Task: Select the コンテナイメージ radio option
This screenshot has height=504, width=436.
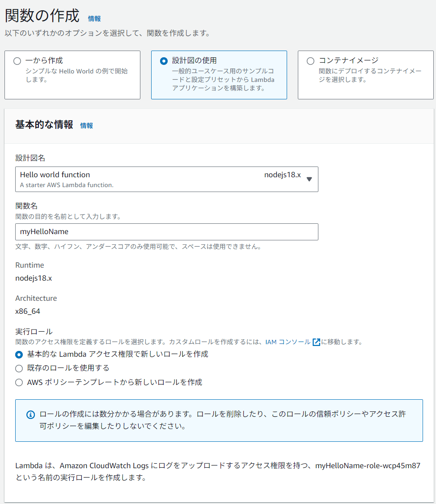Action: 310,61
